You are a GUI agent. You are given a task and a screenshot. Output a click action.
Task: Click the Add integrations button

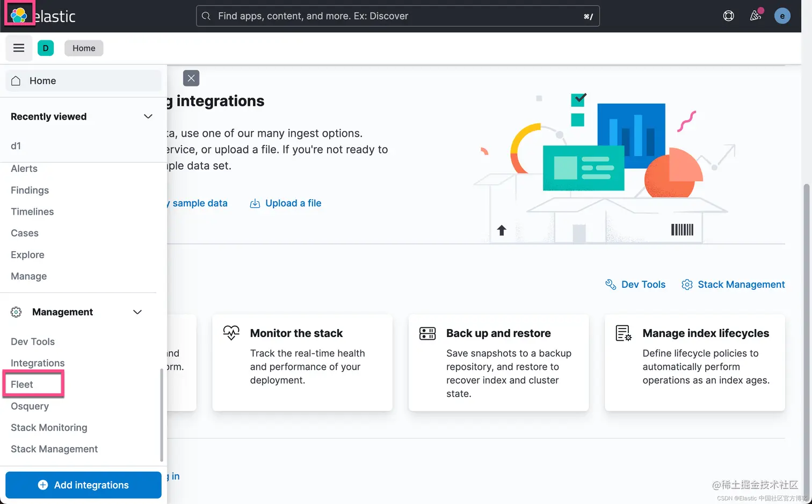click(83, 485)
